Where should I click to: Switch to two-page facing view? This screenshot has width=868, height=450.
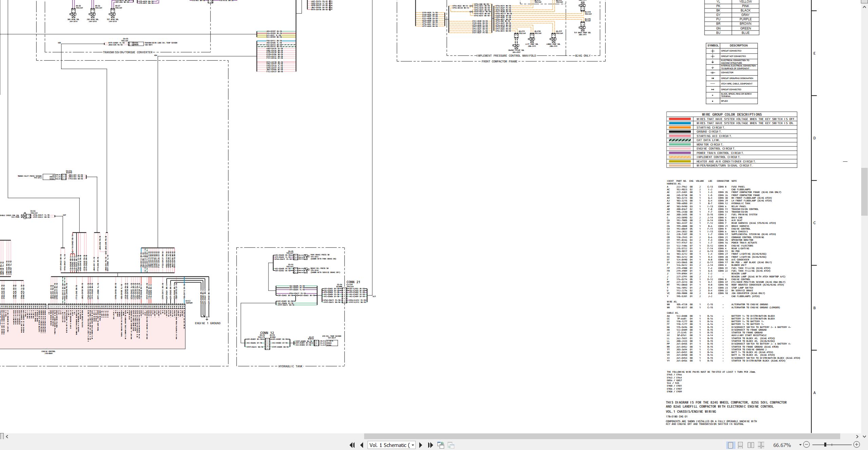pos(751,445)
